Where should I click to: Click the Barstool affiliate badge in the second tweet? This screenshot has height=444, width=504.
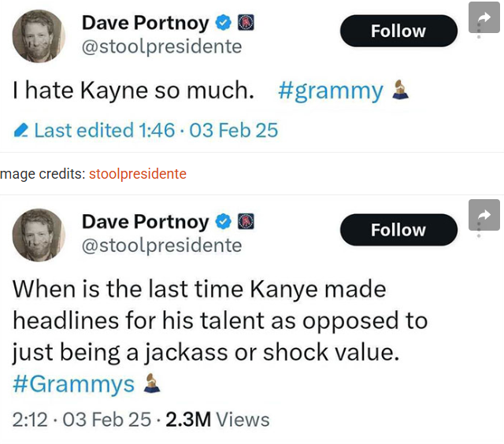pyautogui.click(x=246, y=221)
